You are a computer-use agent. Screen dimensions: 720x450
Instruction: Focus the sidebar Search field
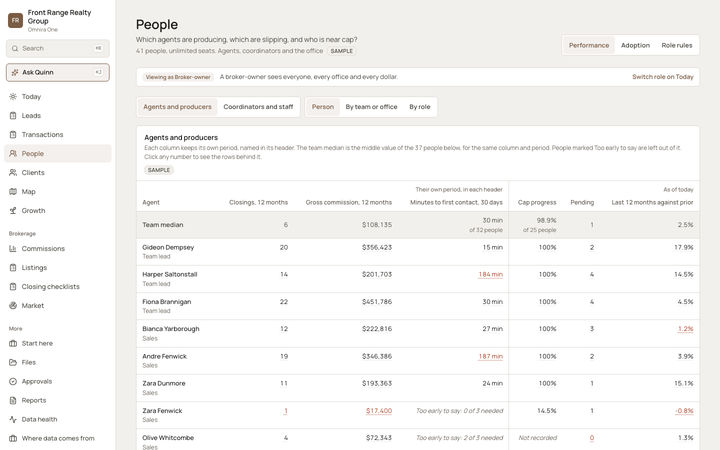coord(58,48)
